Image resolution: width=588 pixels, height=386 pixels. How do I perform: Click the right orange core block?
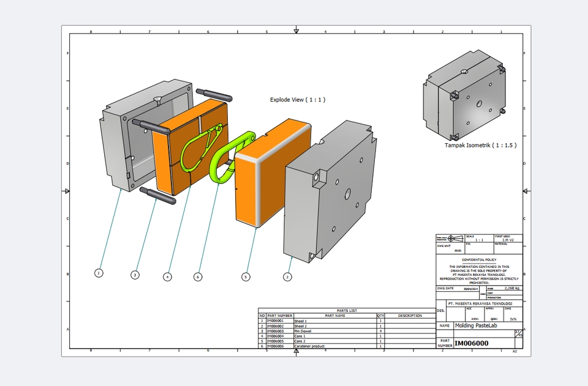273,173
